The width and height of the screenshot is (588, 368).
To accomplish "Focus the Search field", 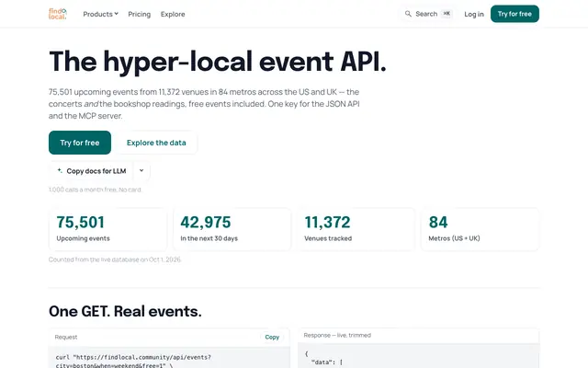I will coord(428,14).
